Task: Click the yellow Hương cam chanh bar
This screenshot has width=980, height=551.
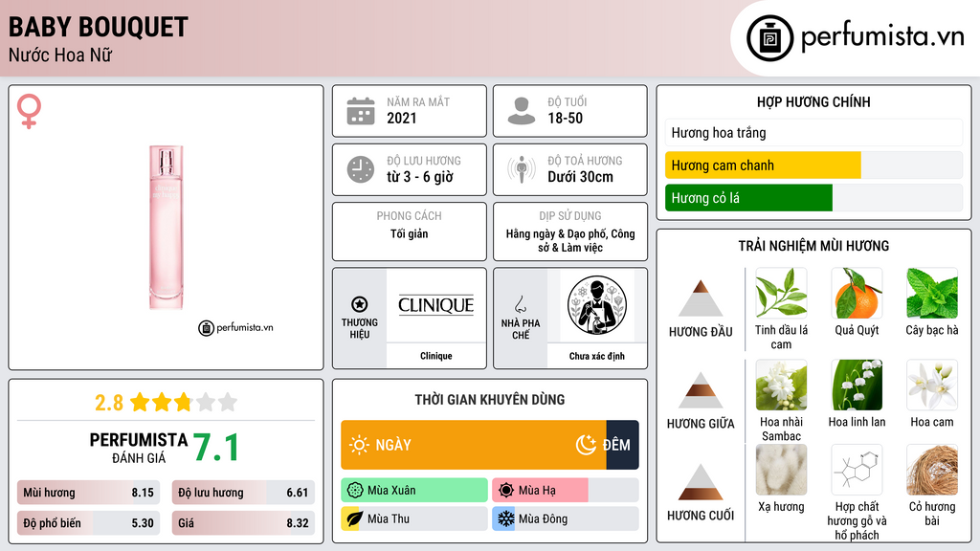Action: [763, 165]
